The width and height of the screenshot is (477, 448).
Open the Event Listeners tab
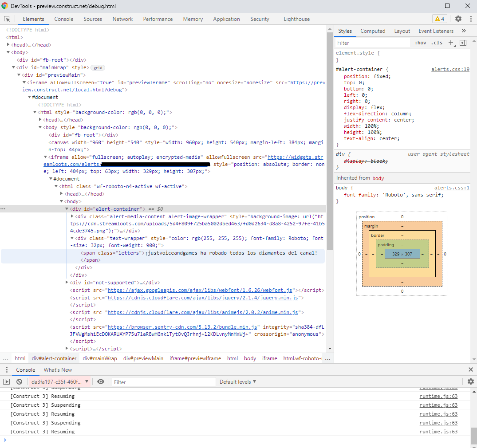pyautogui.click(x=436, y=31)
